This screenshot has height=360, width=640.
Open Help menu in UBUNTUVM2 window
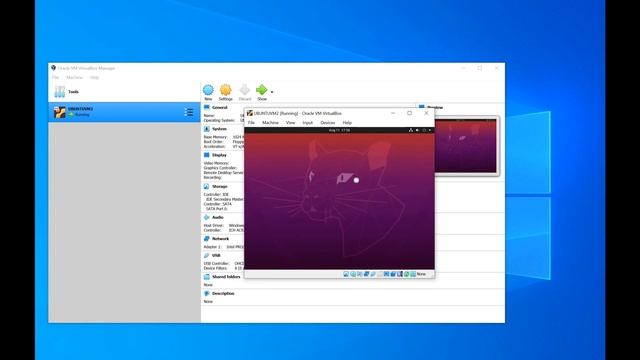(347, 122)
